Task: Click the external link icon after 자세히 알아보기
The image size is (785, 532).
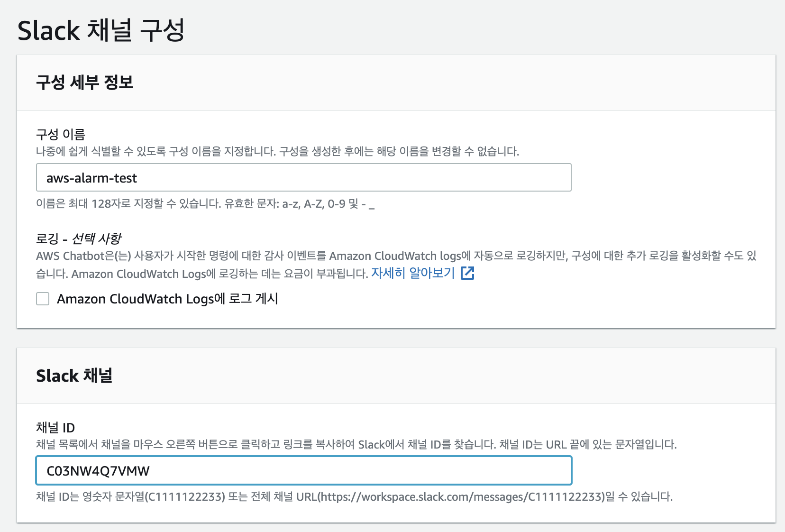Action: (x=467, y=273)
